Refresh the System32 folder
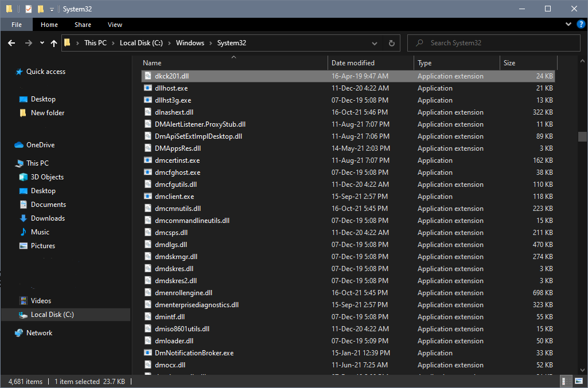588x388 pixels. 391,43
